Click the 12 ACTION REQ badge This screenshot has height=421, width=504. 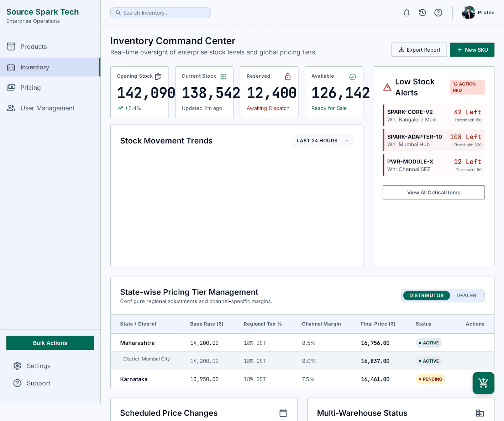(467, 87)
